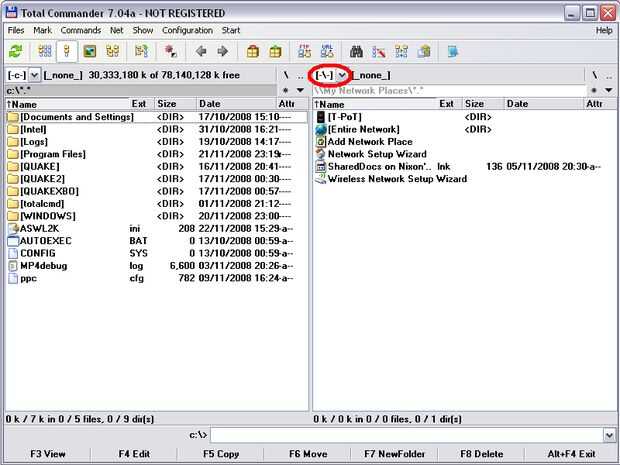Open right panel favorites asterisk button
Screen dimensions: 620x465
click(594, 91)
